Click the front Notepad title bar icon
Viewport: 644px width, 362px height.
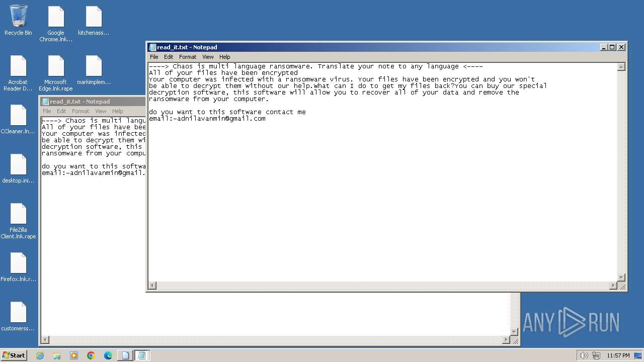pos(152,47)
